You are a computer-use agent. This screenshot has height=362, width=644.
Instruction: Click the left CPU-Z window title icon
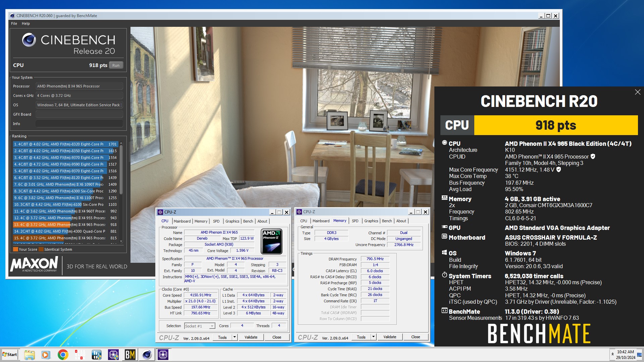point(160,212)
